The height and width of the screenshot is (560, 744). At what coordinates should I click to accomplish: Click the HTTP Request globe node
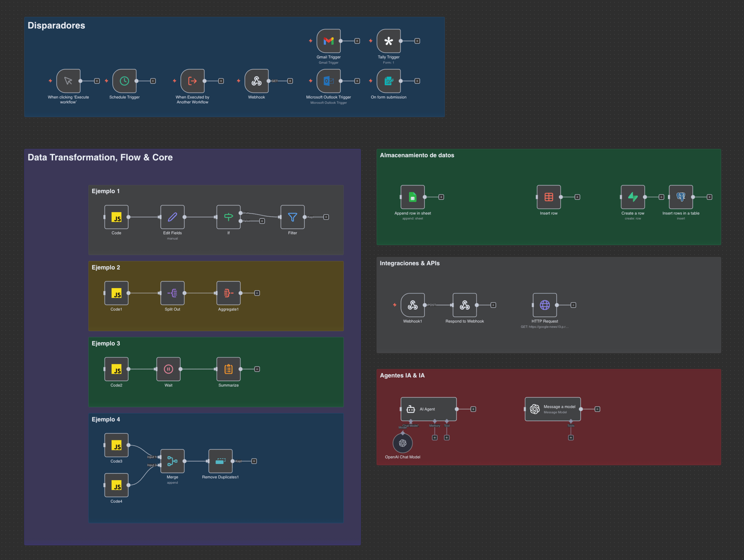tap(545, 305)
